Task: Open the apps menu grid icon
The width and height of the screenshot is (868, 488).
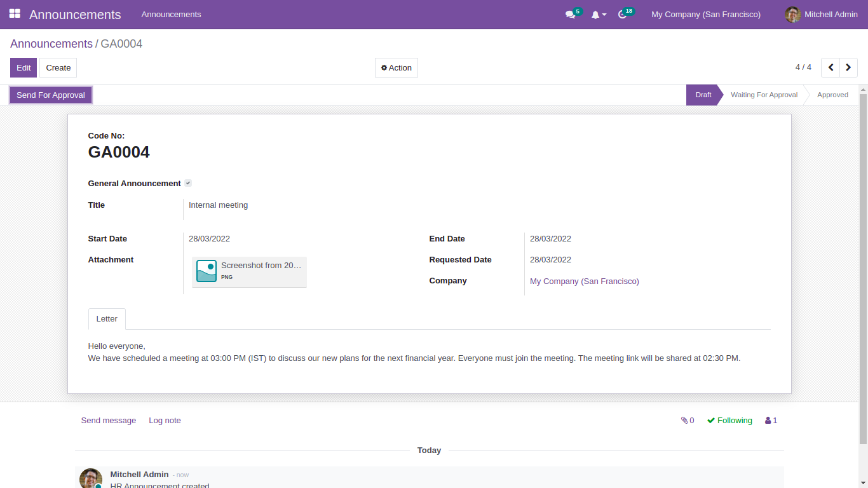Action: 14,14
